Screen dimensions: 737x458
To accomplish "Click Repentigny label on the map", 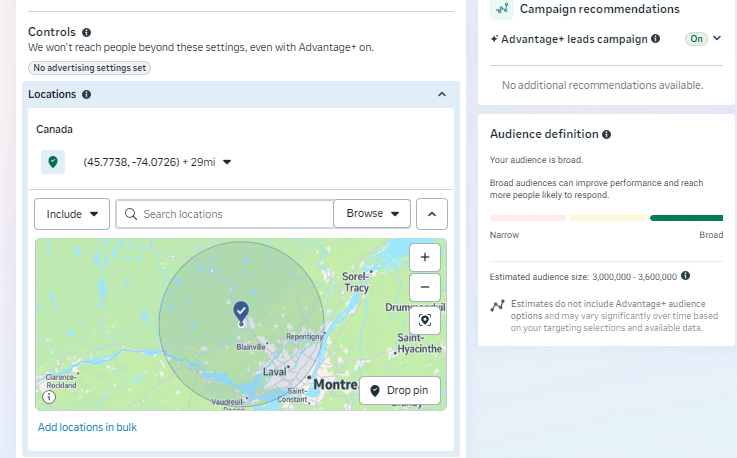I will (305, 337).
